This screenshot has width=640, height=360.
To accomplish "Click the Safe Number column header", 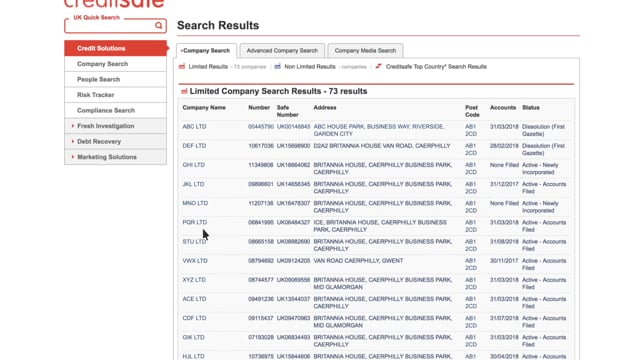I will 287,111.
